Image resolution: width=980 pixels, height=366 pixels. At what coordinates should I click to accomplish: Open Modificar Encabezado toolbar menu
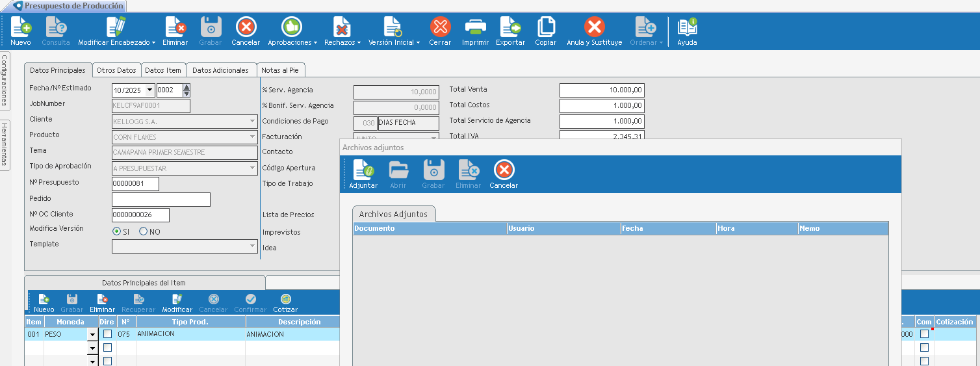[117, 31]
